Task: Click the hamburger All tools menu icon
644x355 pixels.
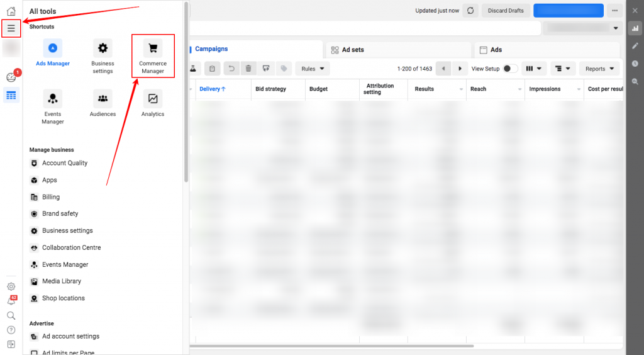Action: tap(11, 28)
